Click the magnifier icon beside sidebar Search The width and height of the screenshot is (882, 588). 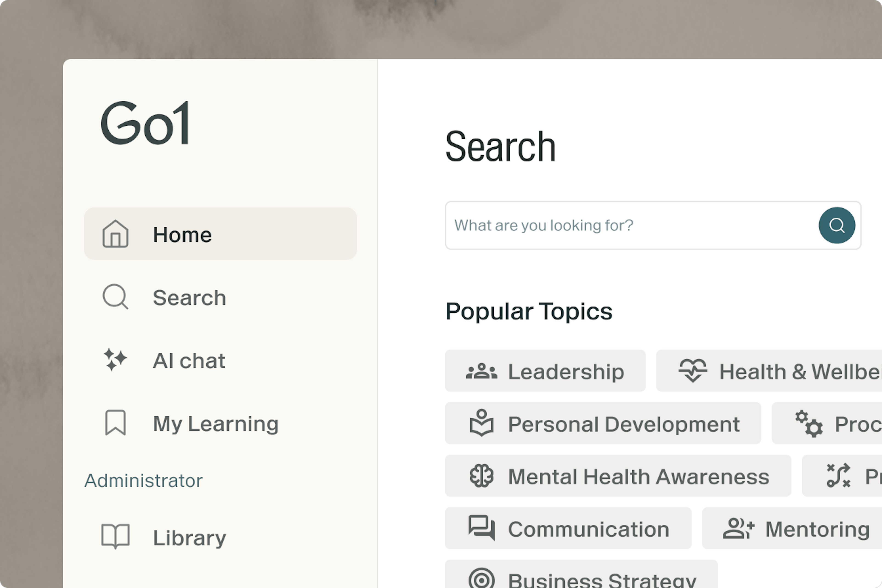[116, 297]
